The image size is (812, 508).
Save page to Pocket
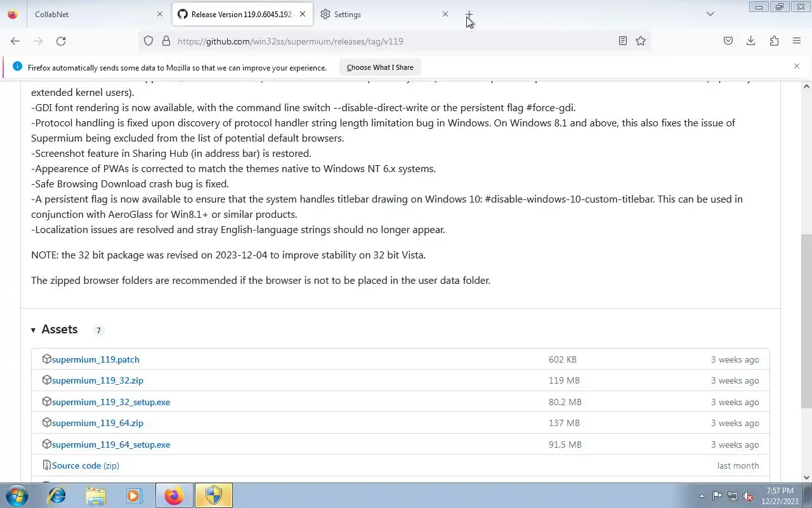point(728,41)
